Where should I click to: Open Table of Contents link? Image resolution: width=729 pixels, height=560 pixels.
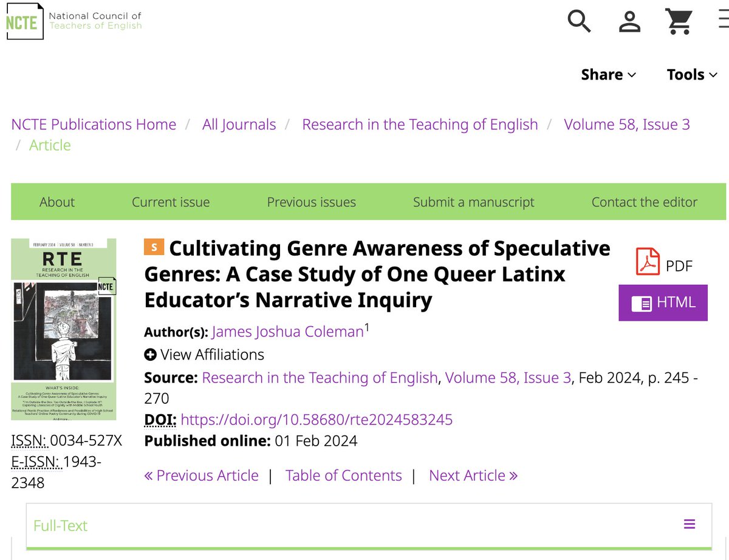[x=343, y=475]
